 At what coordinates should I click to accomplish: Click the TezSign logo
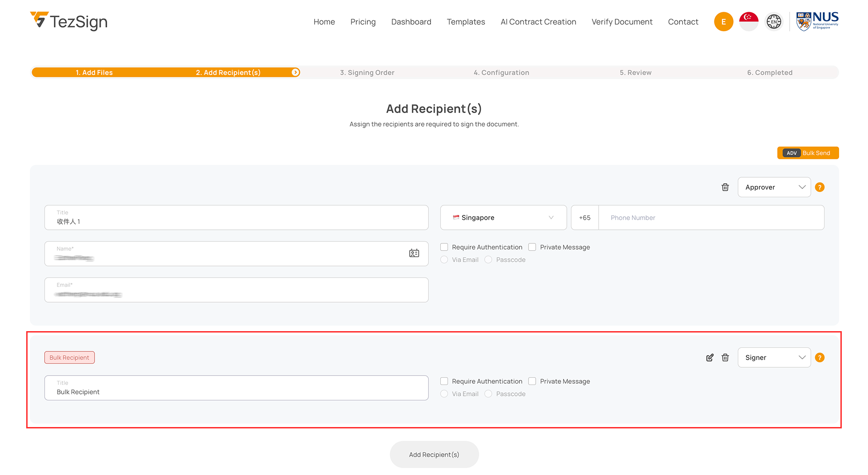[x=69, y=21]
